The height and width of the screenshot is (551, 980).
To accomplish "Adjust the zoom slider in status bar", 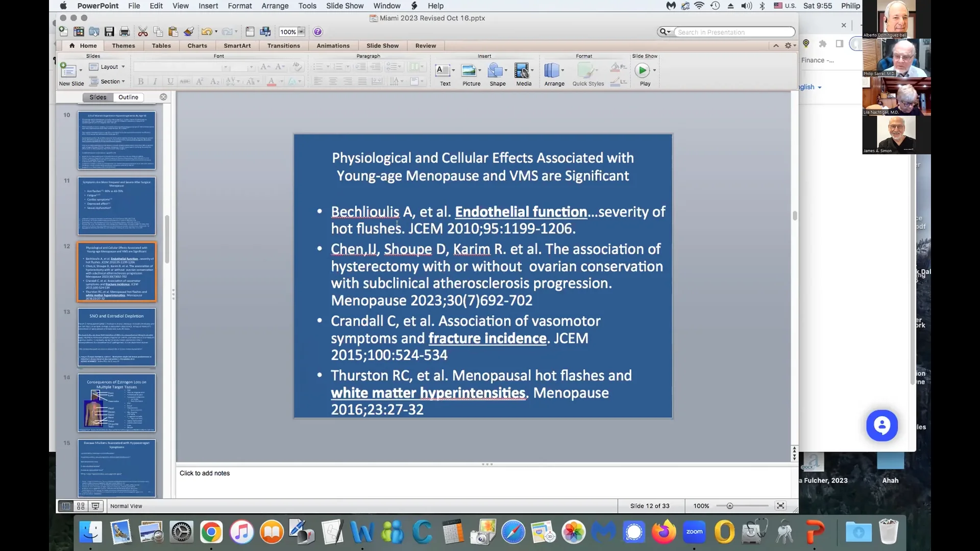I will [x=730, y=506].
